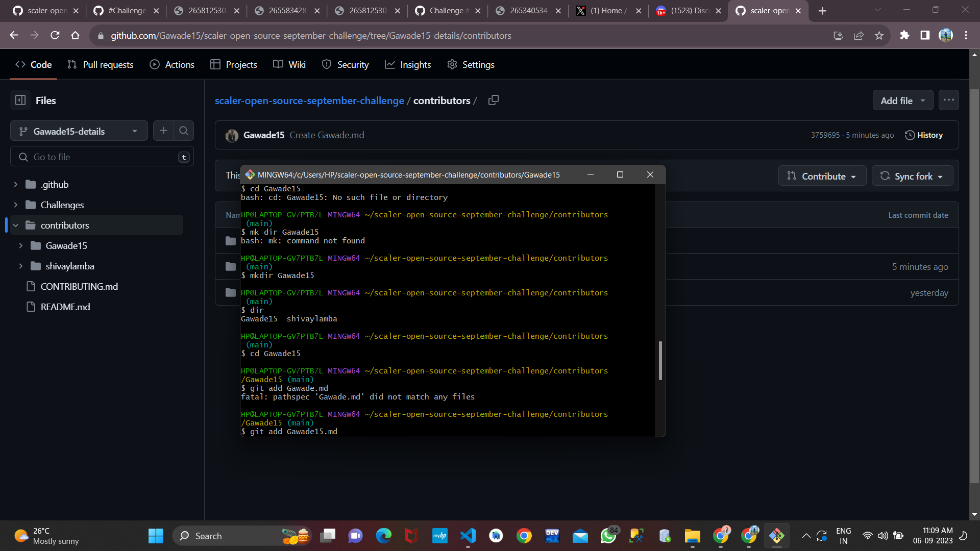Open Visual Studio Code from the taskbar

pos(468,536)
